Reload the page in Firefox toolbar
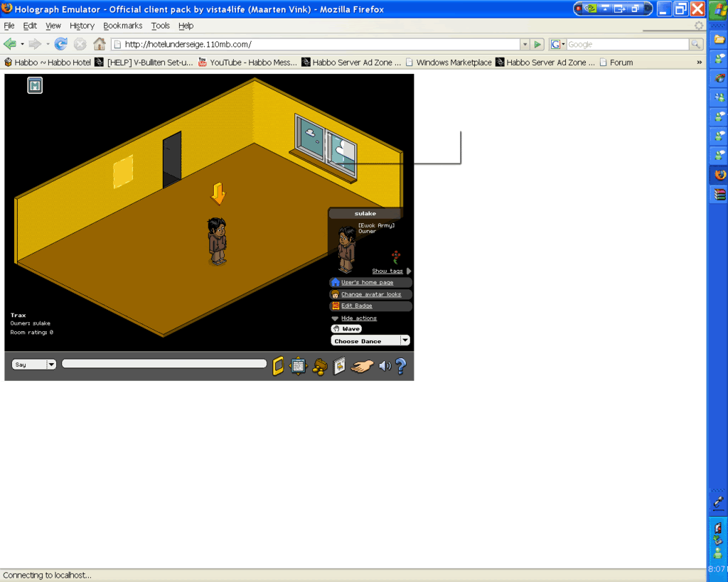Viewport: 728px width, 582px height. tap(61, 44)
